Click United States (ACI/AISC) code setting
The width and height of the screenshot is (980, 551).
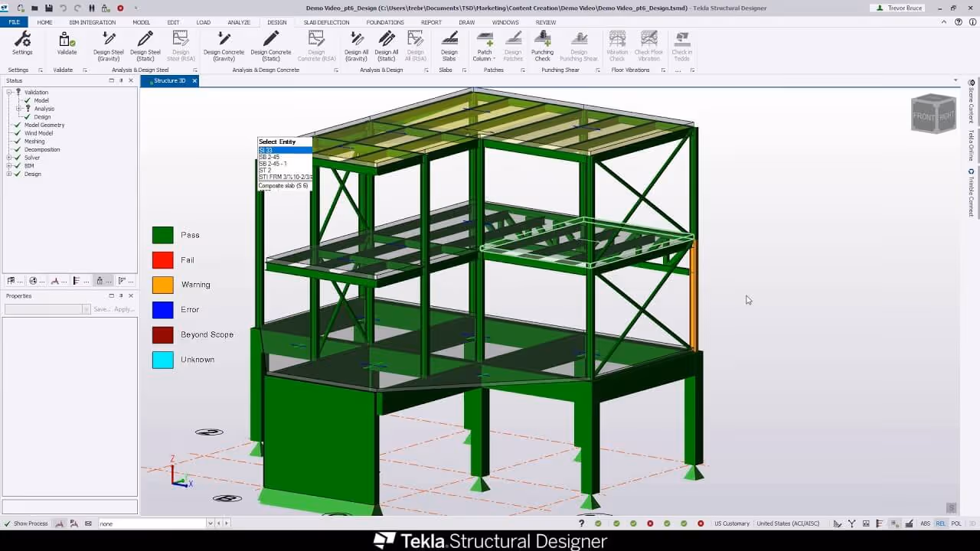coord(788,523)
